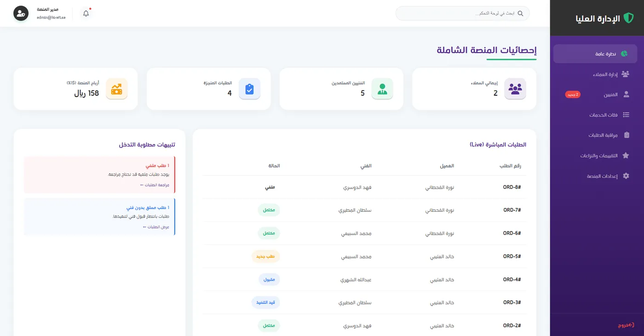Follow the عرض الطلبات link
Screen dimensions: 644x336
click(x=156, y=227)
